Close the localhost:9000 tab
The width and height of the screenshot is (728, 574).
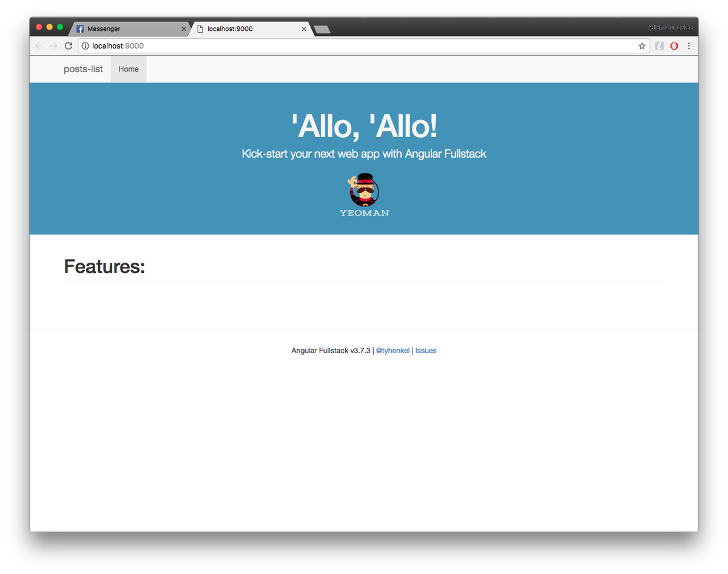point(304,29)
